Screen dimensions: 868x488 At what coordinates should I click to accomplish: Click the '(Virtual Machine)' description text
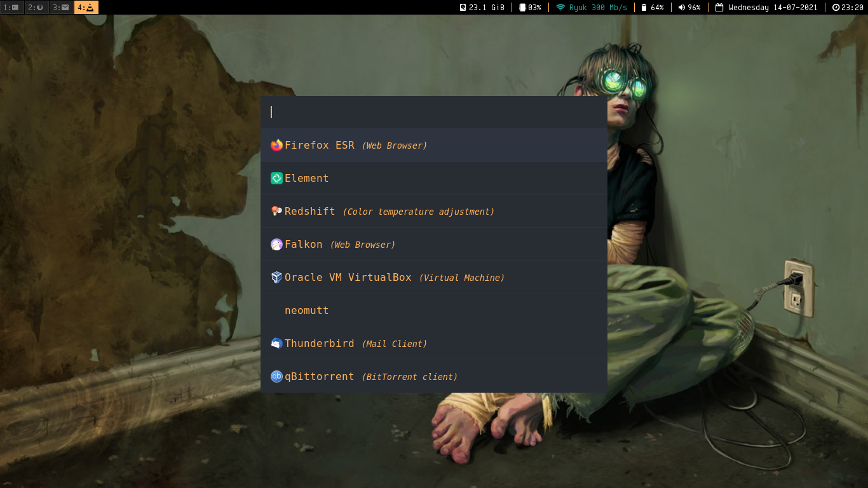coord(462,278)
